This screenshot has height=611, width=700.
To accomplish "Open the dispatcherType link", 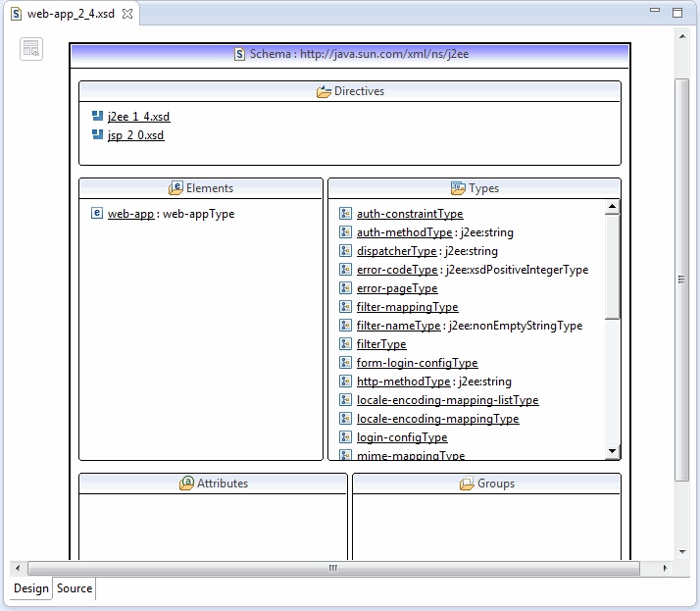I will (396, 251).
